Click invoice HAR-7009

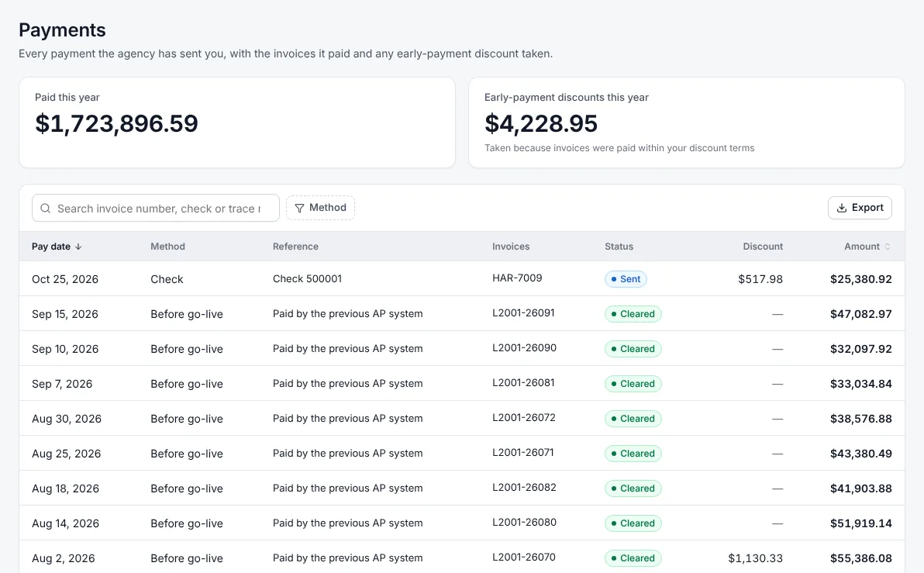click(517, 278)
